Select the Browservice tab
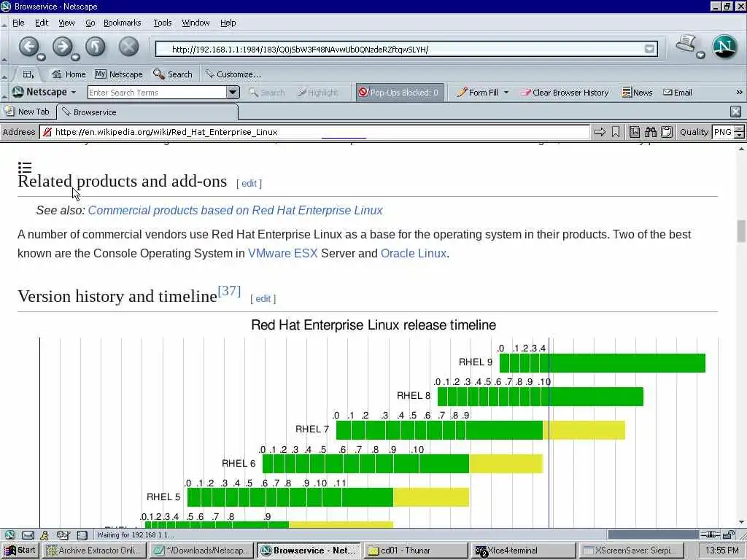Screen dimensions: 747x560 point(147,112)
